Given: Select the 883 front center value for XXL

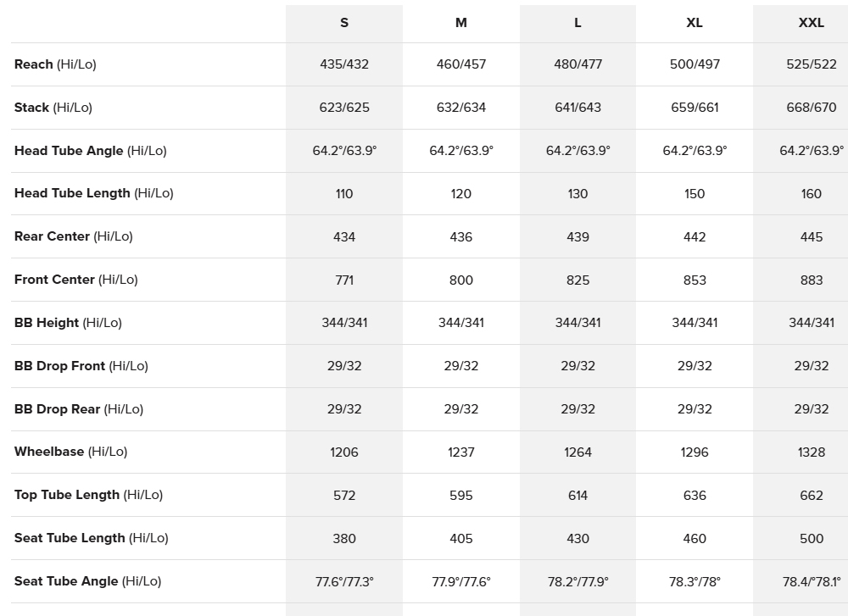Looking at the screenshot, I should pyautogui.click(x=812, y=280).
